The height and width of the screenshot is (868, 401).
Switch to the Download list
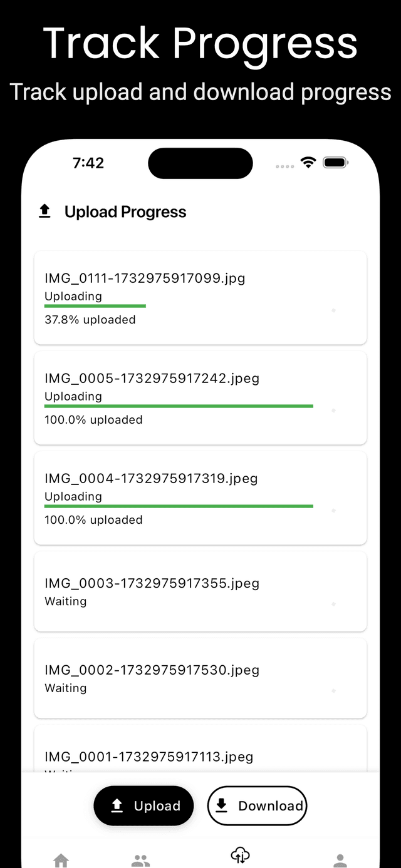[257, 805]
